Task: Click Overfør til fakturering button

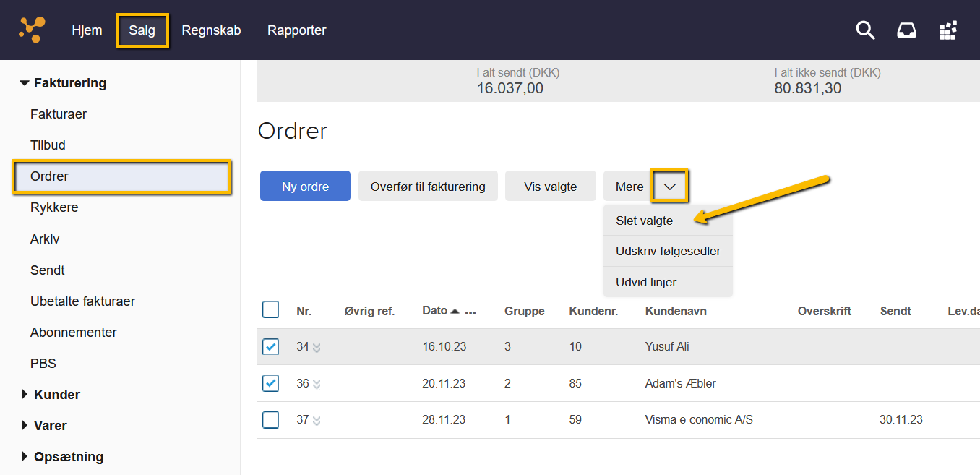Action: [x=428, y=187]
